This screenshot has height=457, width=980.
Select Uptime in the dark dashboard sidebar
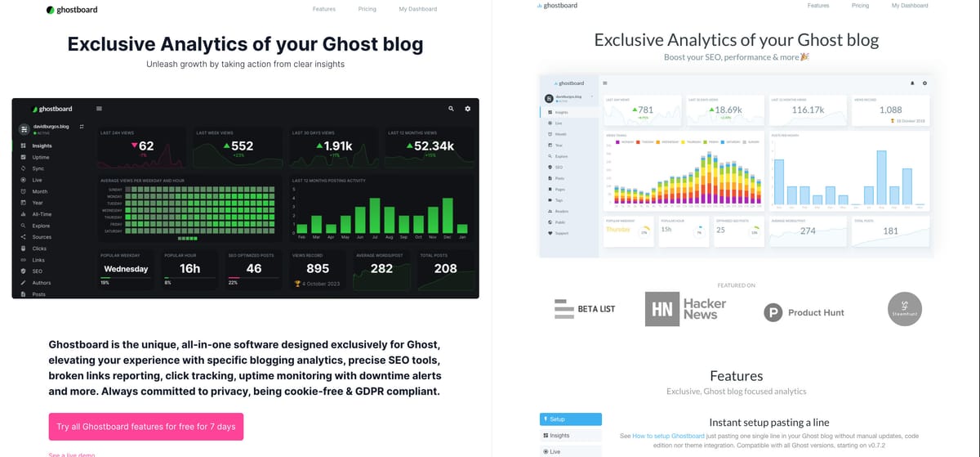(41, 157)
